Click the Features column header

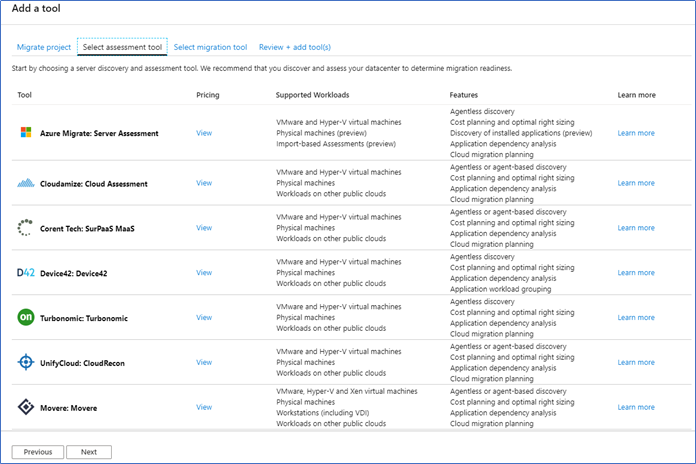[463, 95]
